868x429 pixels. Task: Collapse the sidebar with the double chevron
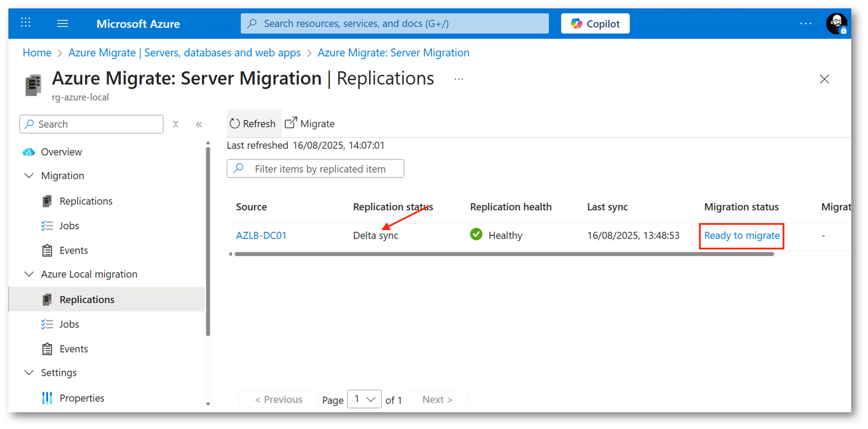click(199, 125)
